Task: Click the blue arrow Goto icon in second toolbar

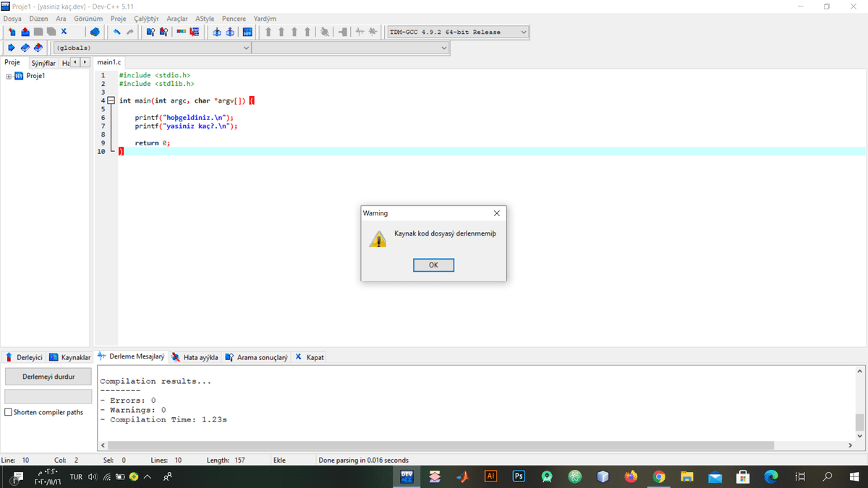Action: pyautogui.click(x=11, y=48)
